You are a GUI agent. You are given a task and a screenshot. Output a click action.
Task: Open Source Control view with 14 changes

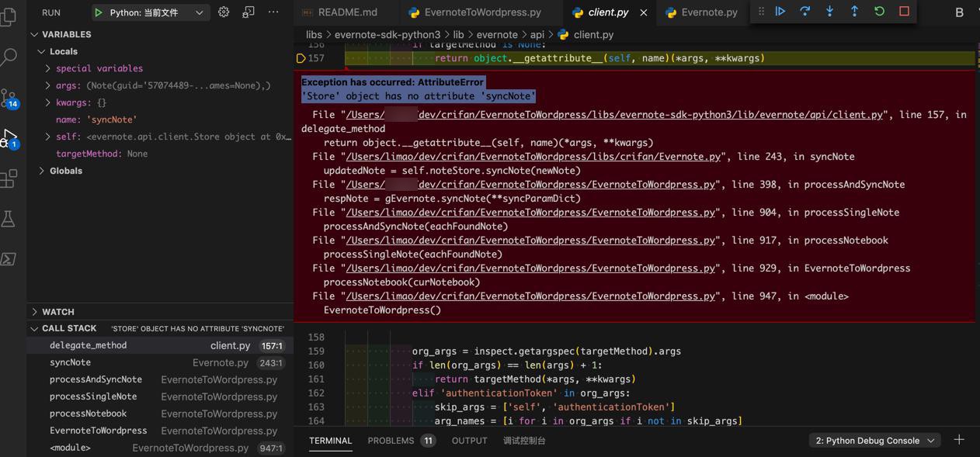9,99
